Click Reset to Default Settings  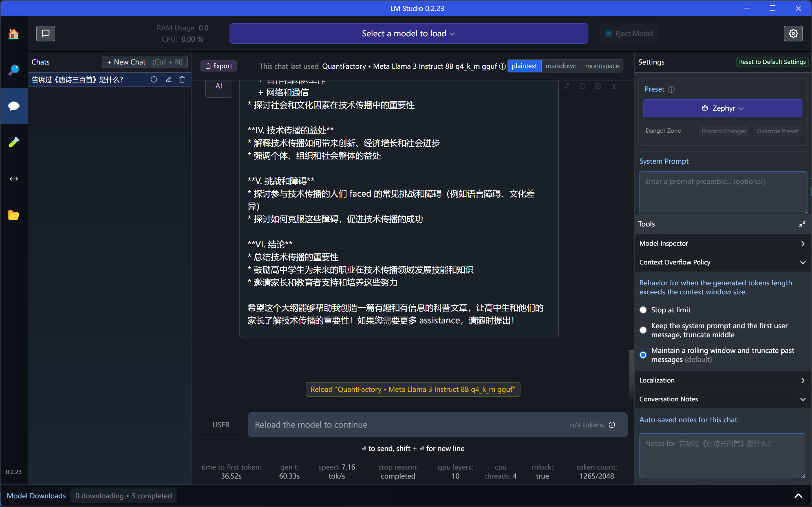point(772,62)
